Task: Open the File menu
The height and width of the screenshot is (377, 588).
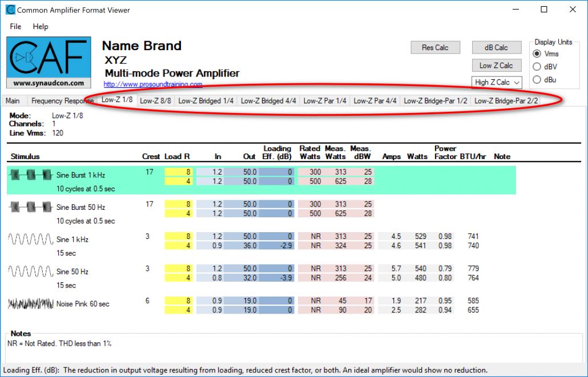Action: [x=15, y=27]
